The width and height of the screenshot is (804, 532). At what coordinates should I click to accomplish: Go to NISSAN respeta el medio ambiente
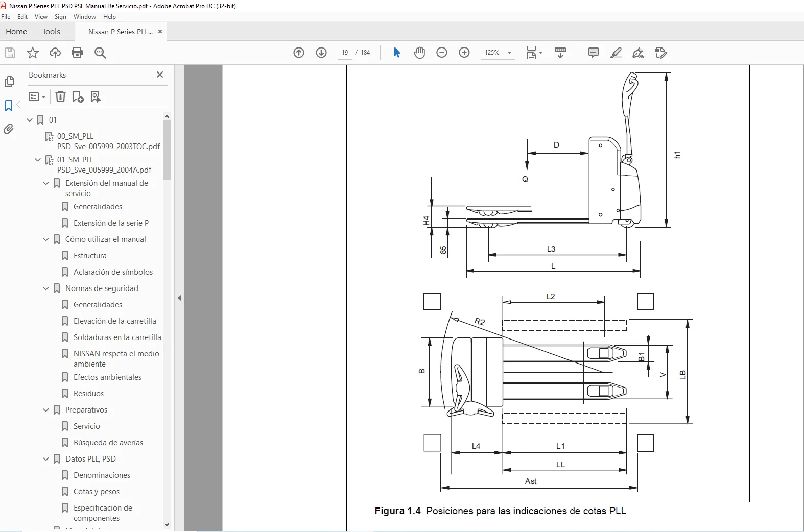click(116, 359)
